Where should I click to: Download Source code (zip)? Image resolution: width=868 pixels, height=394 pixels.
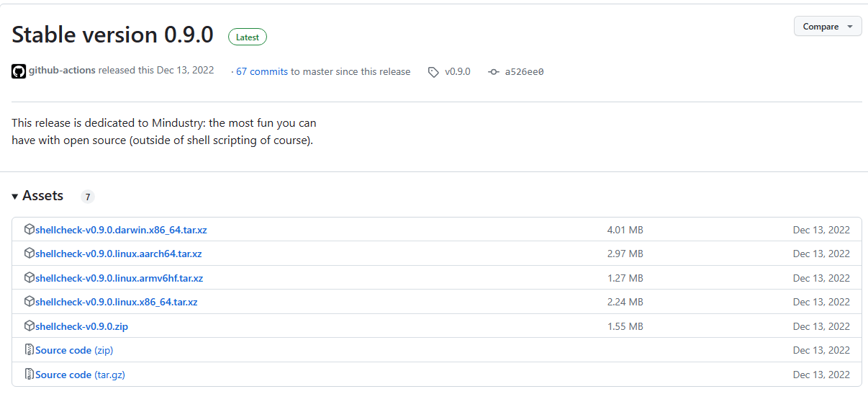[74, 351]
